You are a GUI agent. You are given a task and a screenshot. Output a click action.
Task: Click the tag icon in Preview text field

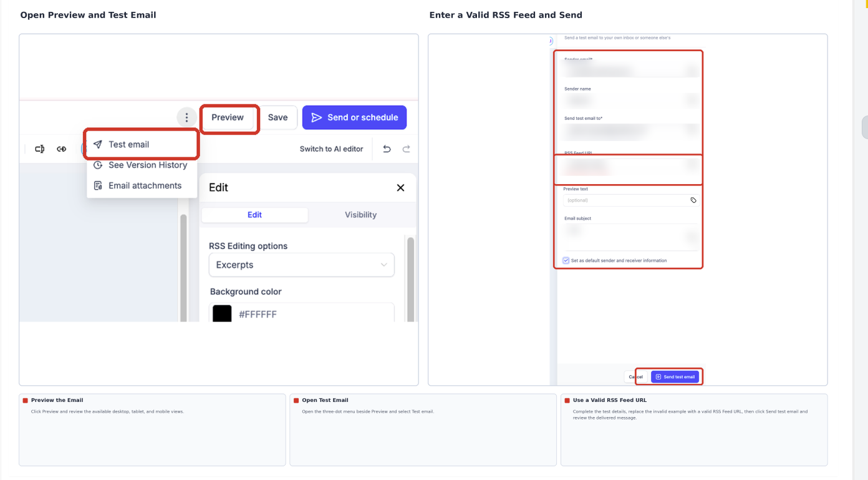(693, 200)
